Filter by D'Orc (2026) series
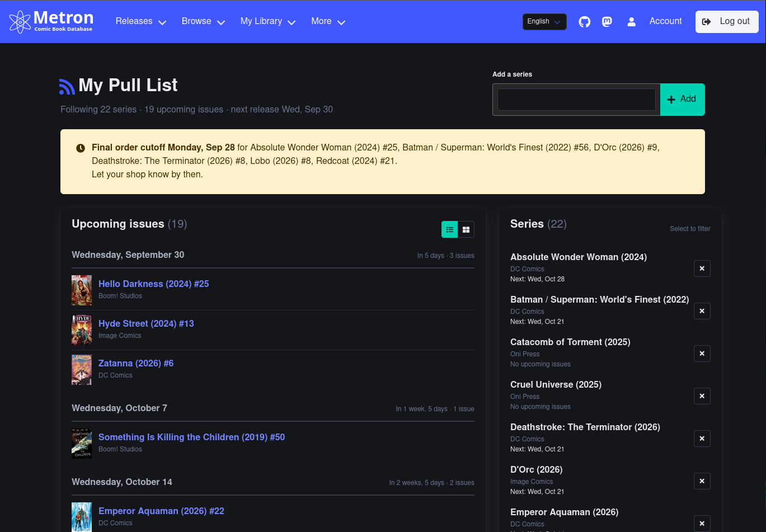The width and height of the screenshot is (766, 532). [x=537, y=469]
